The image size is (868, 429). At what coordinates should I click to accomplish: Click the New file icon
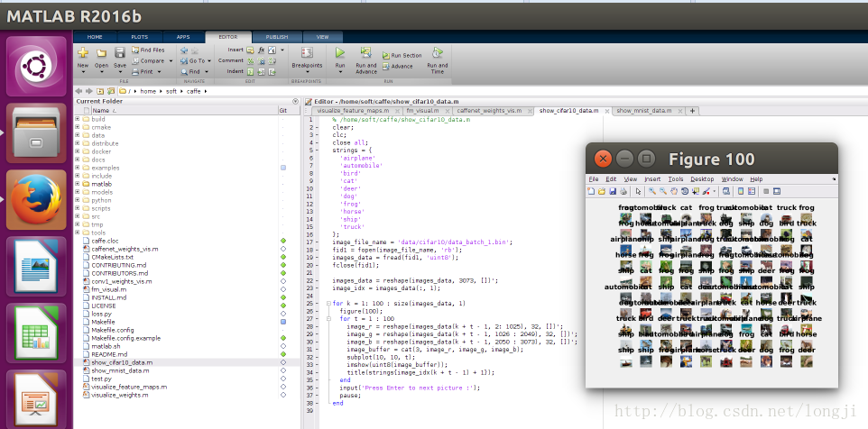click(x=83, y=53)
